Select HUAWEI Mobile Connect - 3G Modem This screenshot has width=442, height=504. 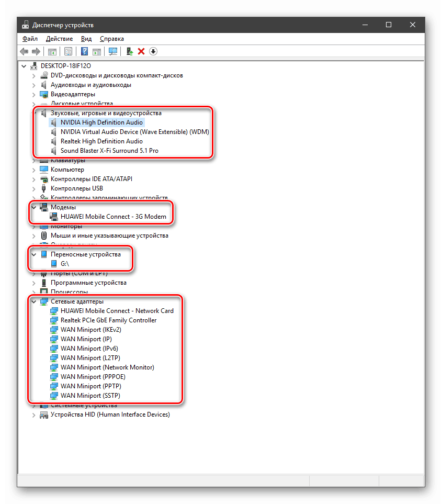click(114, 217)
